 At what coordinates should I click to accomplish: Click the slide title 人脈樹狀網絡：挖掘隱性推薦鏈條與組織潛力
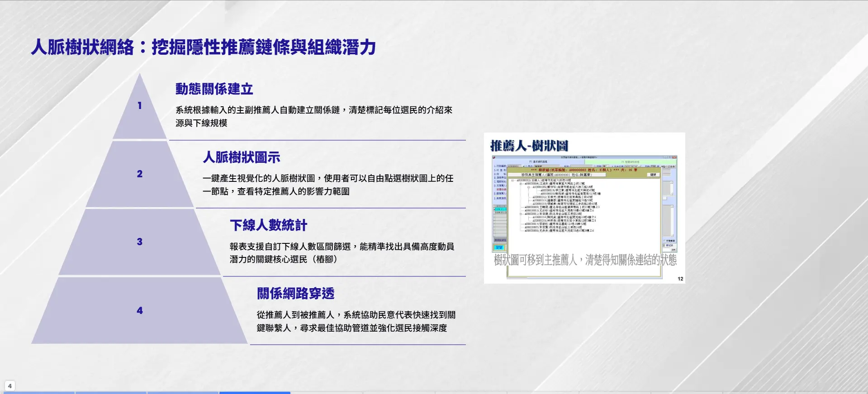[x=204, y=47]
